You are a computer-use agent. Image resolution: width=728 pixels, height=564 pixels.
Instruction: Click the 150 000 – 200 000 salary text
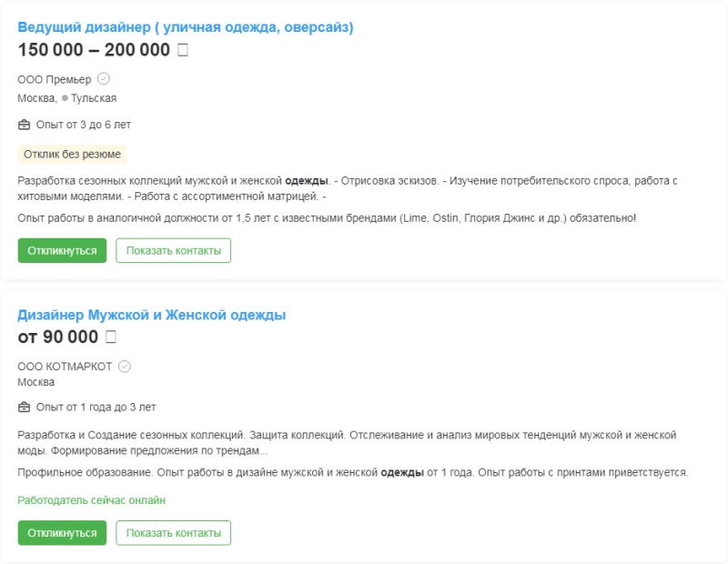[x=94, y=50]
